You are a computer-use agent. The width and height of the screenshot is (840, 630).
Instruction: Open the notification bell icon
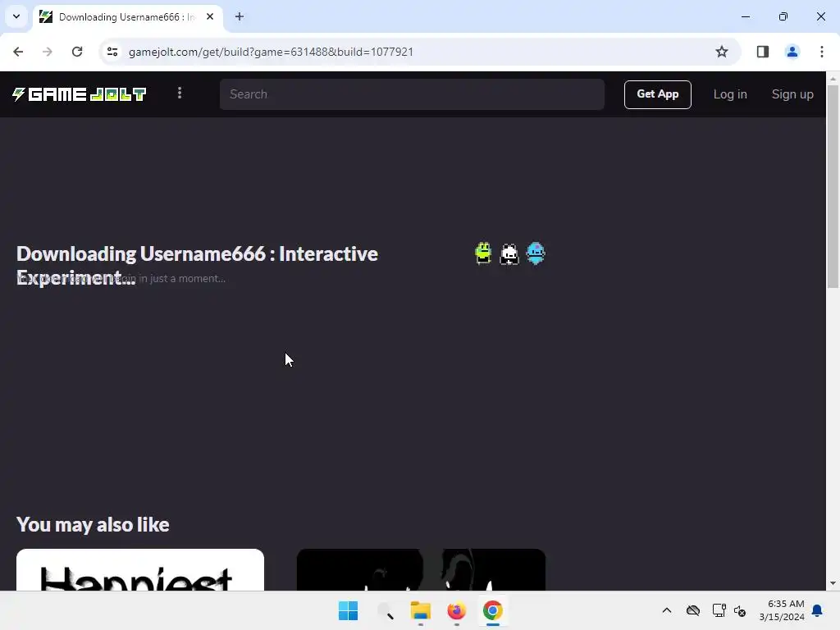click(x=817, y=610)
